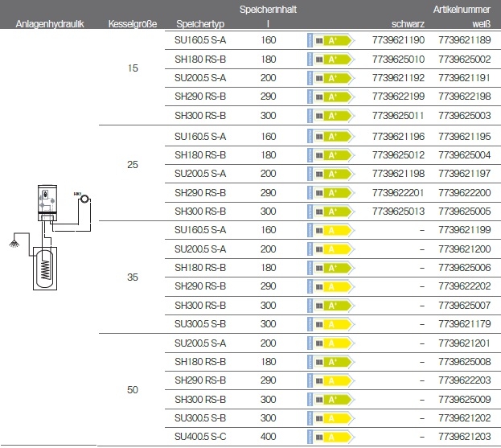
Task: Click the Kesselgröße column header
Action: coord(132,24)
